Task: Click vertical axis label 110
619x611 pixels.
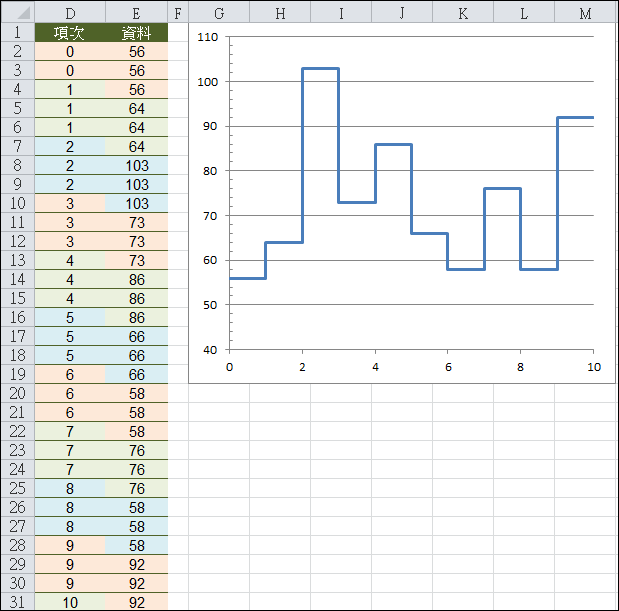Action: [208, 37]
